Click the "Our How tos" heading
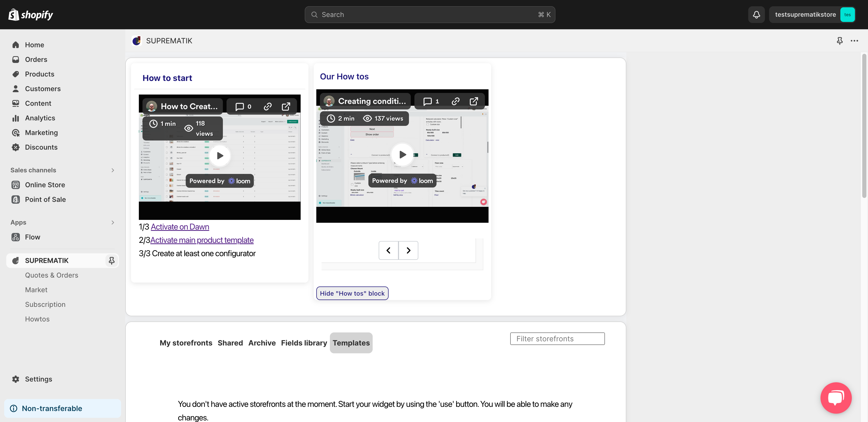Screen dimensions: 868x422 (x=344, y=77)
